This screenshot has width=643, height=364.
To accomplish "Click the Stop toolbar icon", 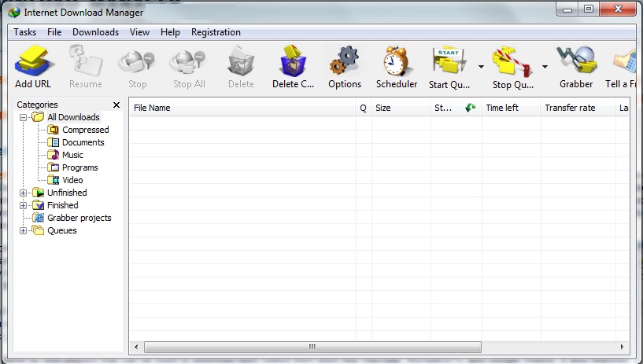I will 137,62.
